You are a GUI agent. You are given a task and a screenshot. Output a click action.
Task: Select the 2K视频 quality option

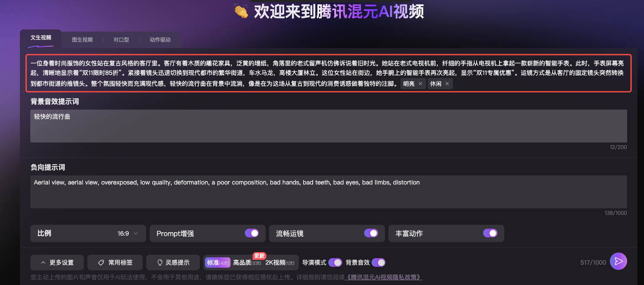280,262
